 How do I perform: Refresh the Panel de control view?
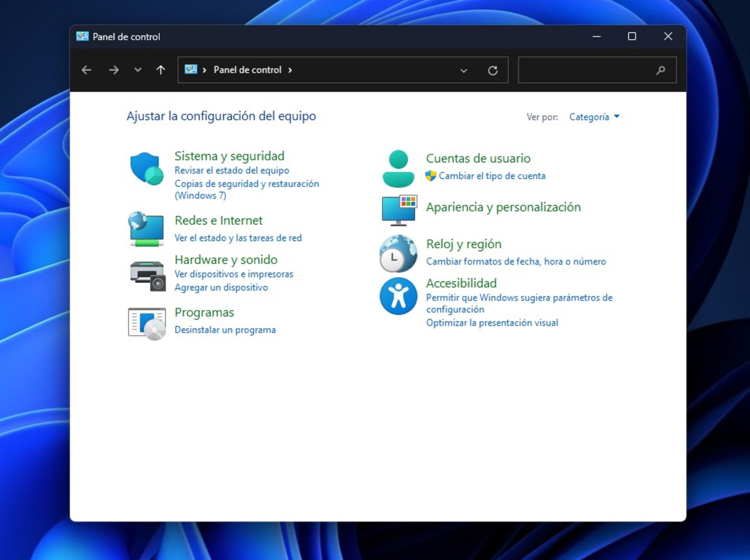coord(493,70)
